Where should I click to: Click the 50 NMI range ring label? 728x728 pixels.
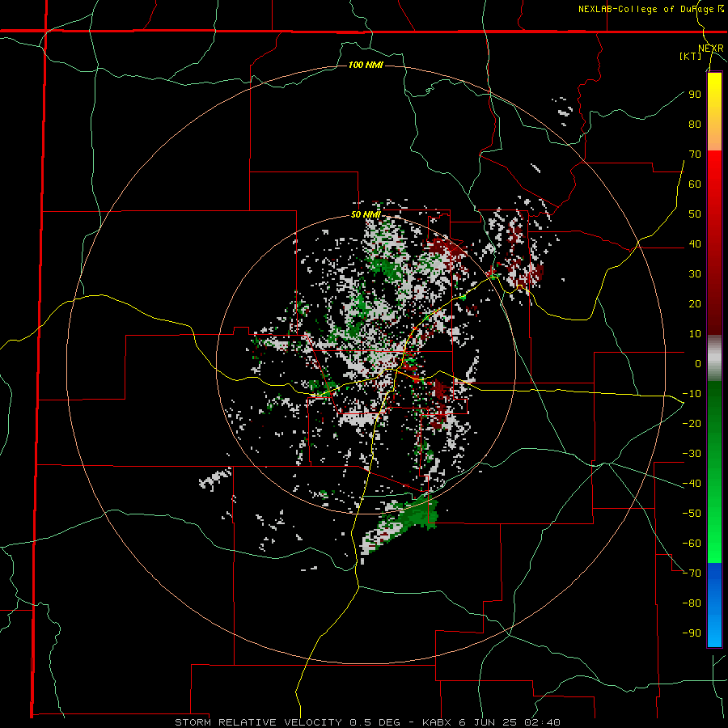click(x=366, y=214)
